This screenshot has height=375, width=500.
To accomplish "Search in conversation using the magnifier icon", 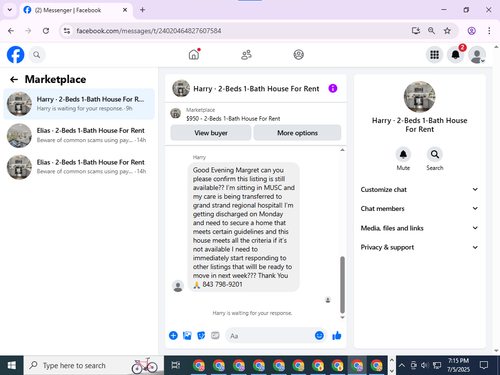I will (435, 154).
